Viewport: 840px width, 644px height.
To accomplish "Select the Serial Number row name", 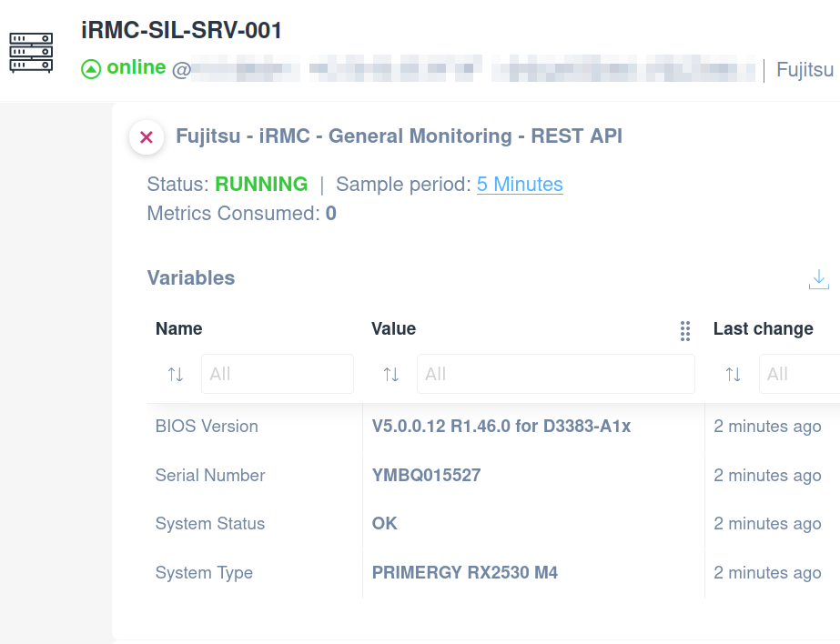I will tap(210, 476).
